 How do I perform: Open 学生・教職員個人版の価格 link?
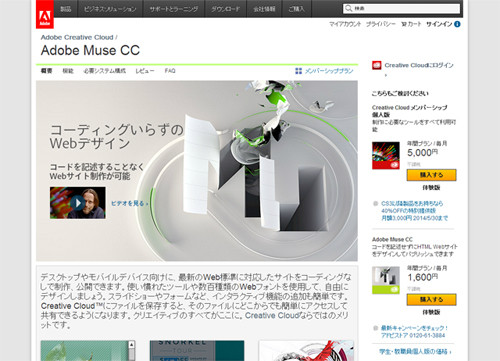(x=415, y=352)
